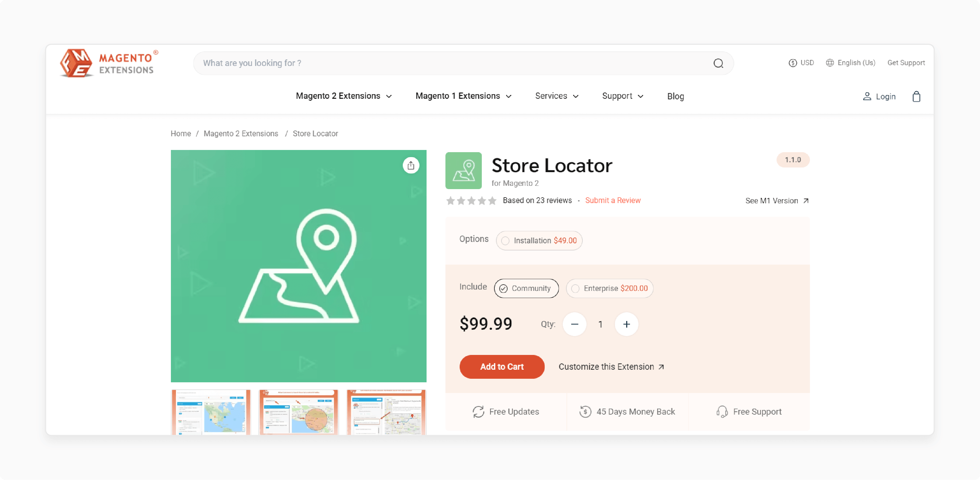This screenshot has height=480, width=980.
Task: Open the See M1 Version link
Action: (777, 201)
